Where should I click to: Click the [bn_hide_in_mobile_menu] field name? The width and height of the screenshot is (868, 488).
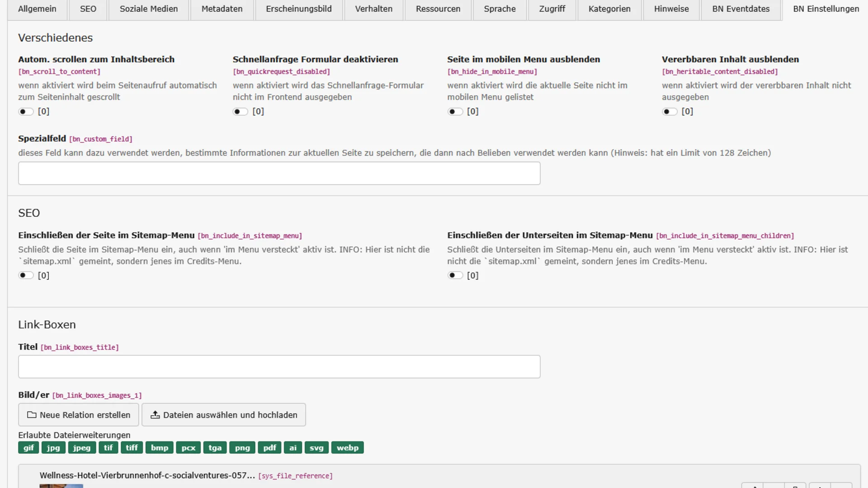pos(492,72)
